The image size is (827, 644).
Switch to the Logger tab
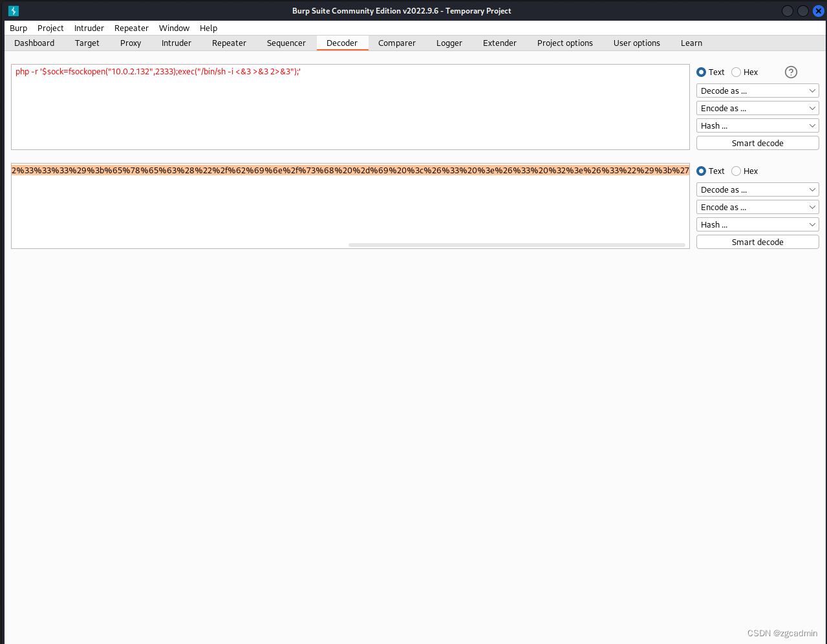coord(449,43)
